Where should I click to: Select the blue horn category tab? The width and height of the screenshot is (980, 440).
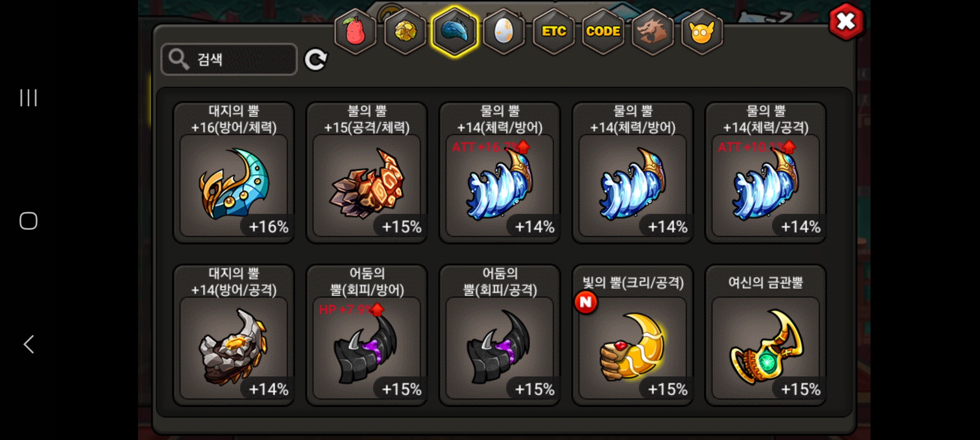(x=454, y=31)
